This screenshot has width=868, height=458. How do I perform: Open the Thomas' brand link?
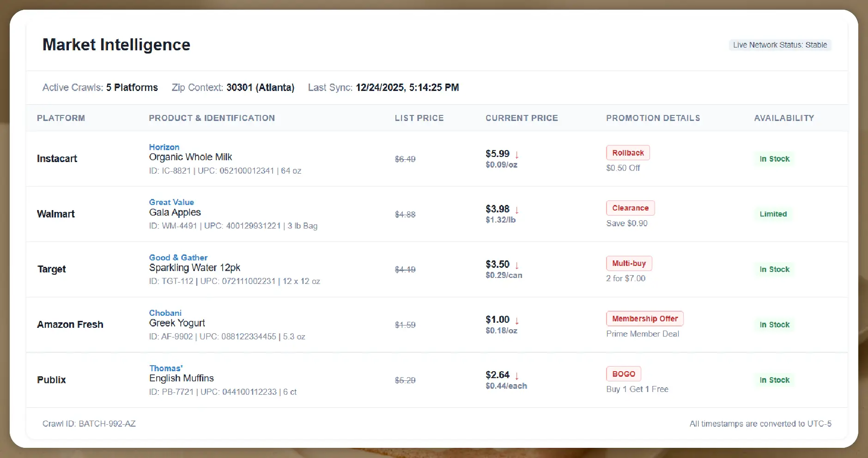166,368
